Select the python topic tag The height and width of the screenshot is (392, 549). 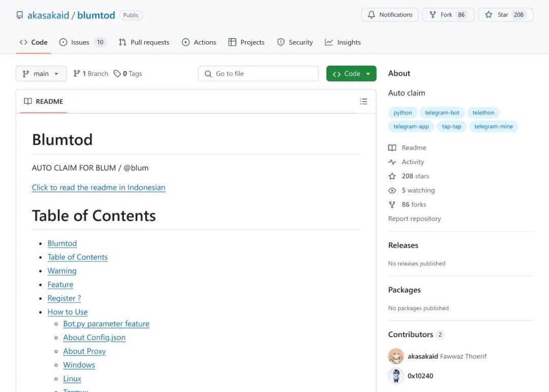point(403,113)
